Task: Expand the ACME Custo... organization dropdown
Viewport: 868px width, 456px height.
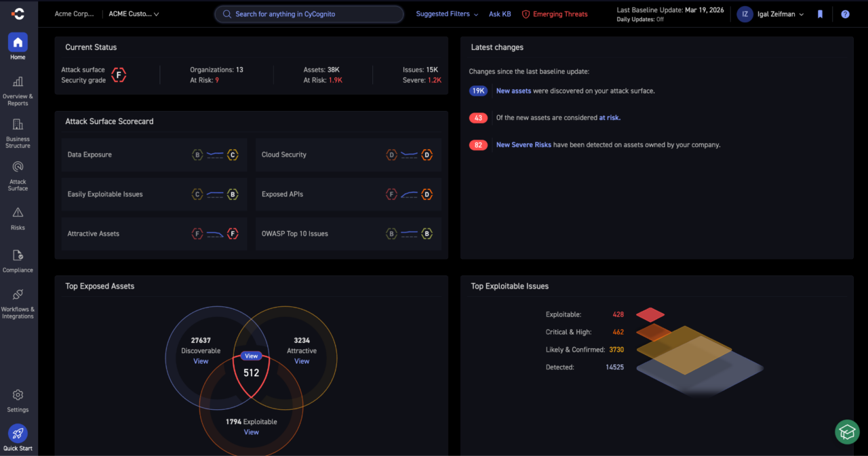Action: (x=134, y=14)
